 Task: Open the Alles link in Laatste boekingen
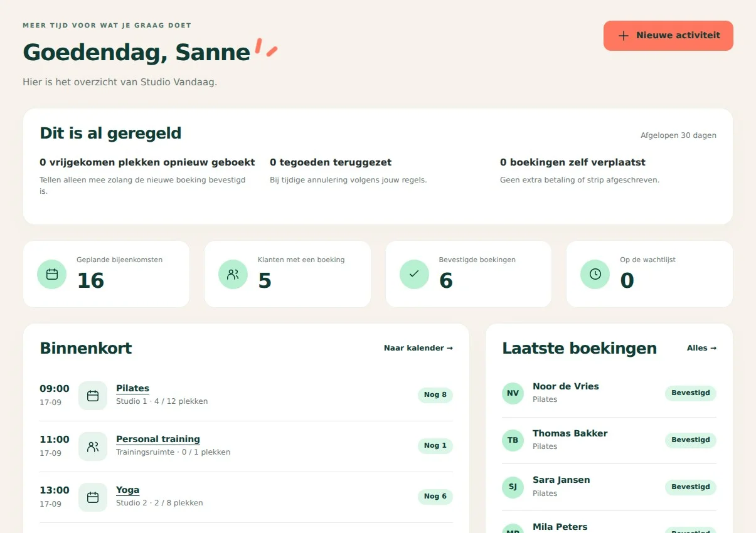point(701,348)
